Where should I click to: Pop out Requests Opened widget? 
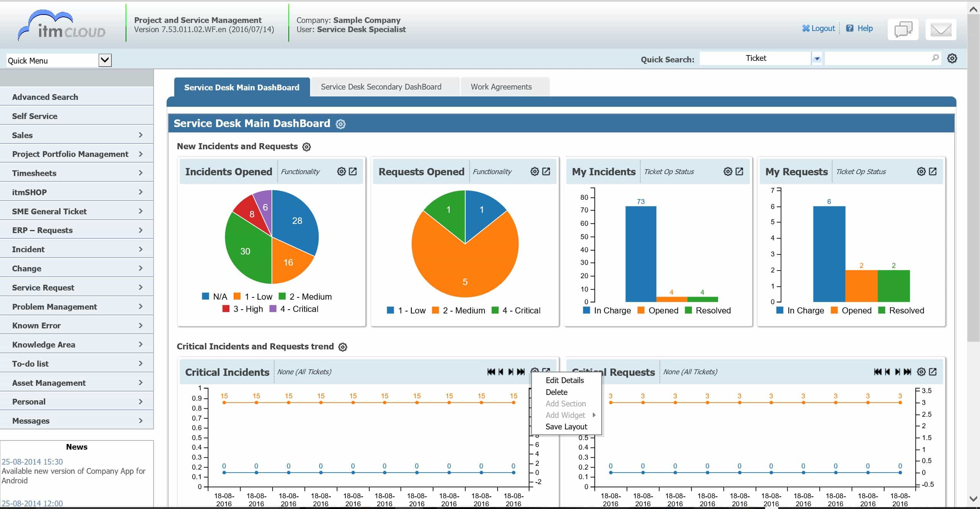point(546,171)
